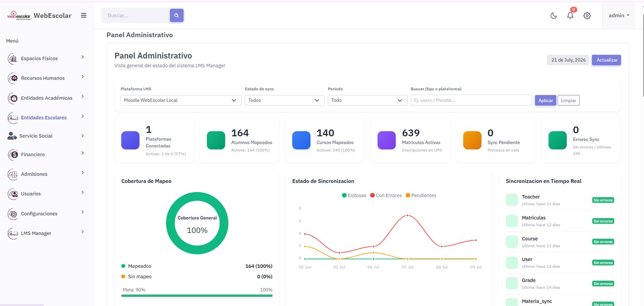This screenshot has height=306, width=644.
Task: Click the Servicio Social people icon
Action: (x=12, y=136)
